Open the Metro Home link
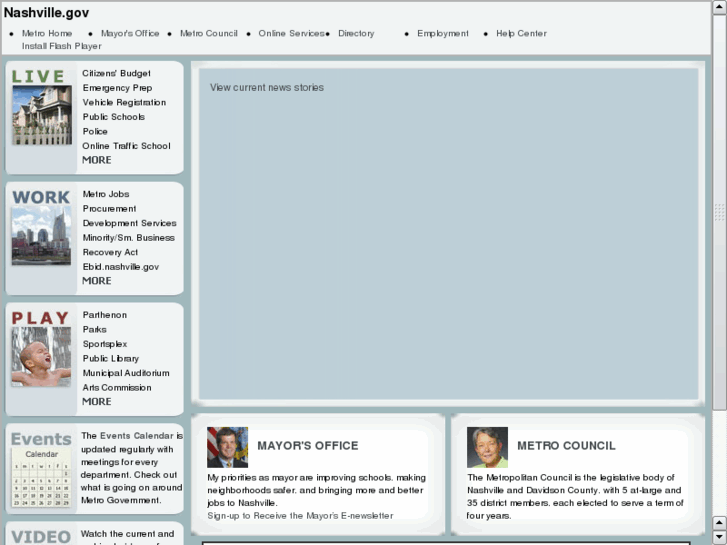 point(47,33)
